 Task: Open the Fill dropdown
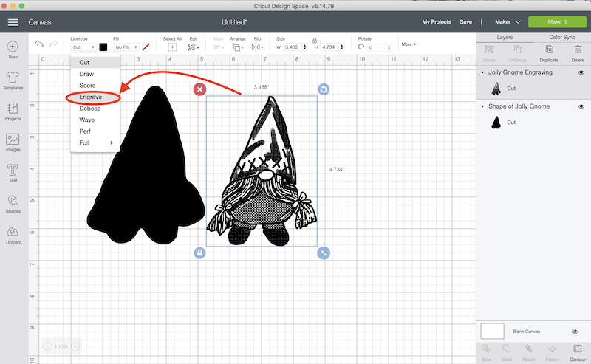126,47
